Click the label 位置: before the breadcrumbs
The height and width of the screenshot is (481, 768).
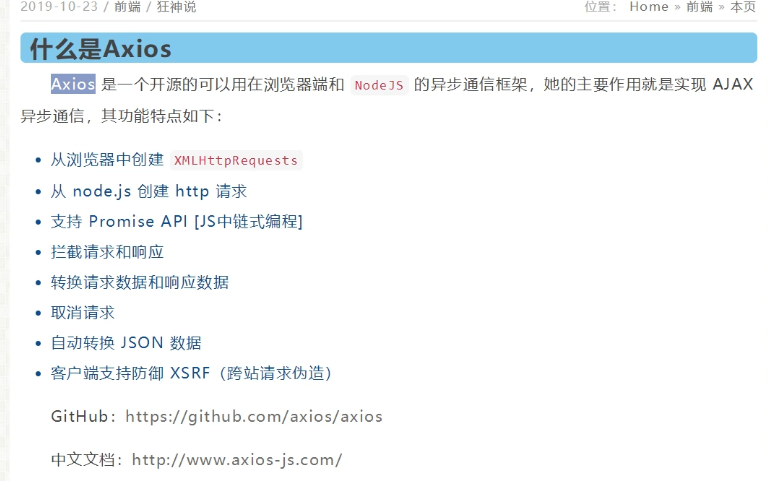coord(600,7)
